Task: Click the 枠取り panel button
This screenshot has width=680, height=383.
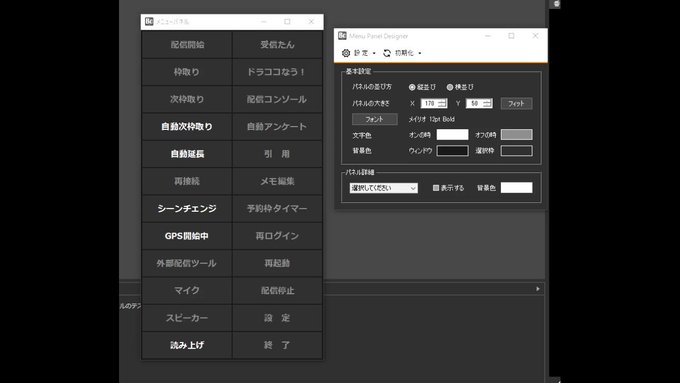Action: (x=187, y=72)
